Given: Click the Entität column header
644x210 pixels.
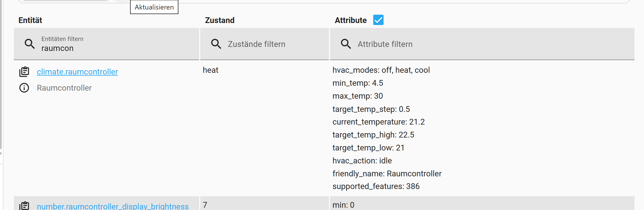Looking at the screenshot, I should pyautogui.click(x=30, y=20).
